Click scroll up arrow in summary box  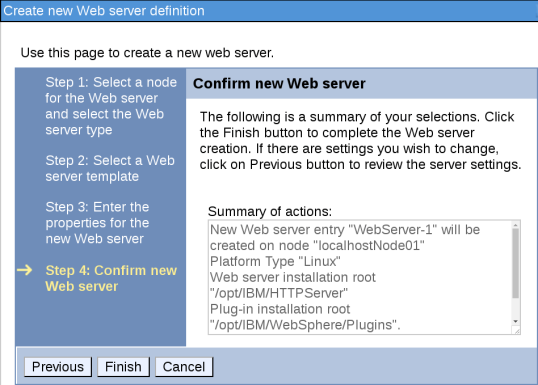(x=515, y=225)
